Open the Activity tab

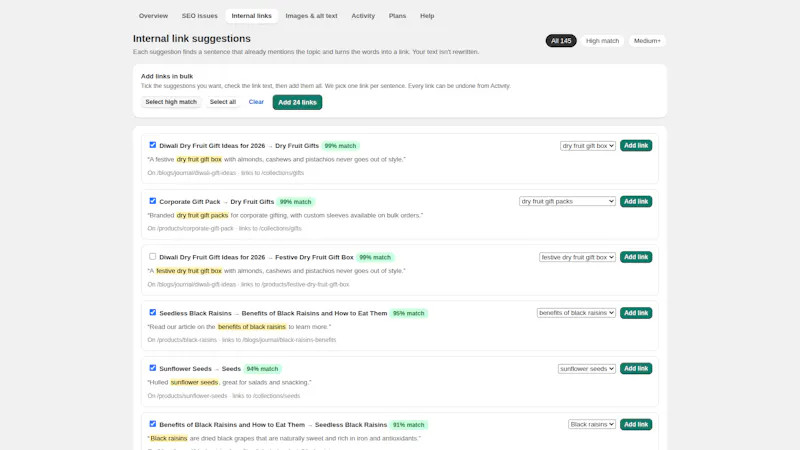(363, 16)
